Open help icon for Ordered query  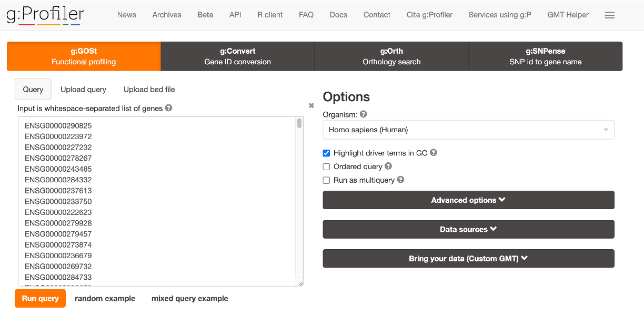pos(388,166)
